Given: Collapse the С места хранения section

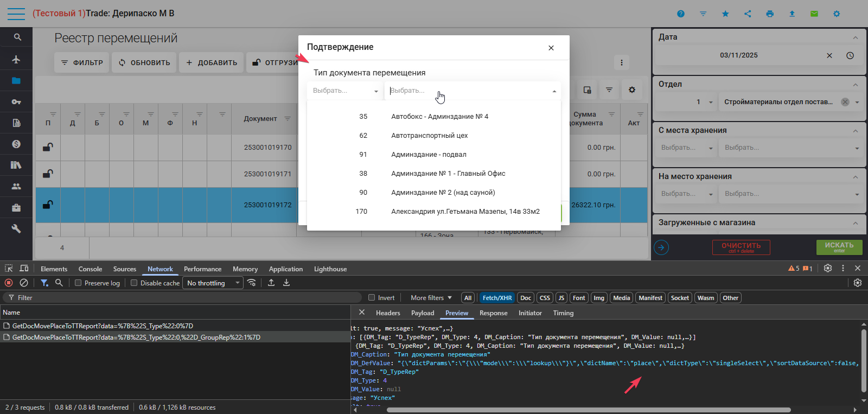Looking at the screenshot, I should pos(856,131).
